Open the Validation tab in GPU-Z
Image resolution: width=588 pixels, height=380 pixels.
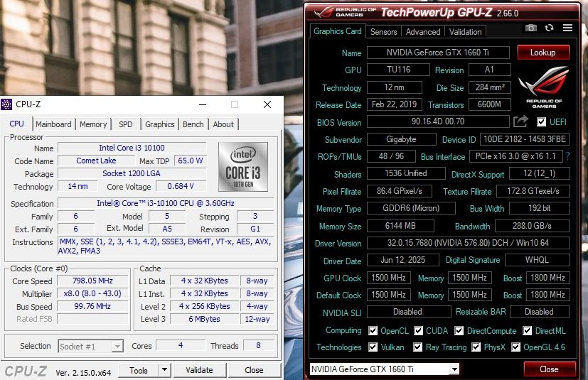pyautogui.click(x=466, y=32)
